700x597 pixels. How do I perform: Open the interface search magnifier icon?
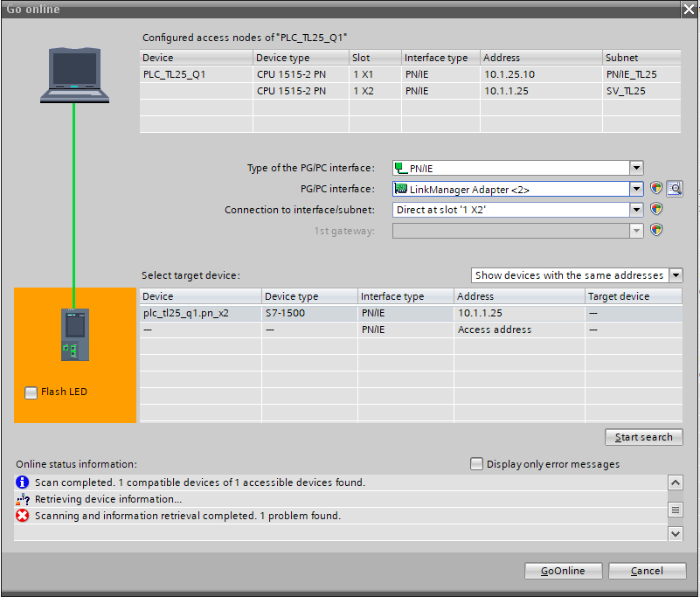675,189
